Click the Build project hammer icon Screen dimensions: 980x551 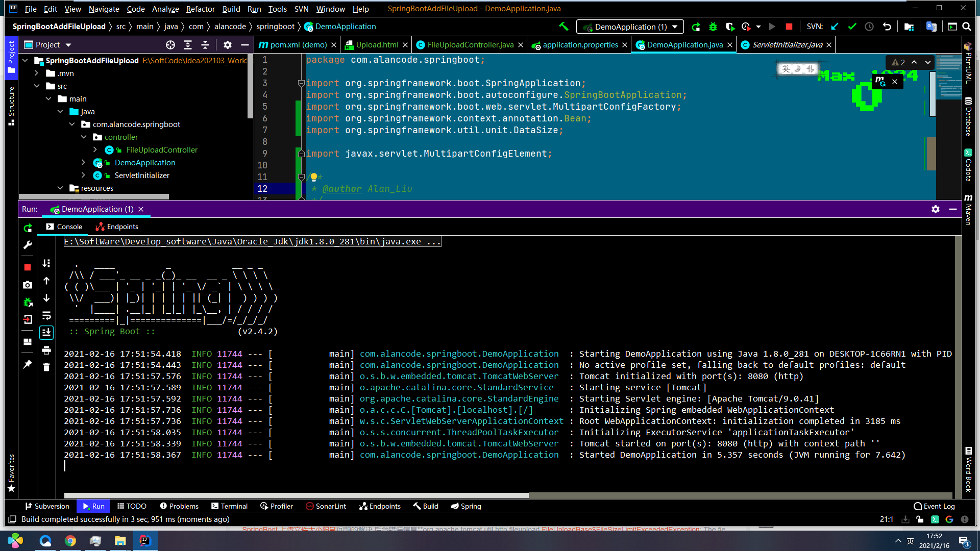(563, 27)
